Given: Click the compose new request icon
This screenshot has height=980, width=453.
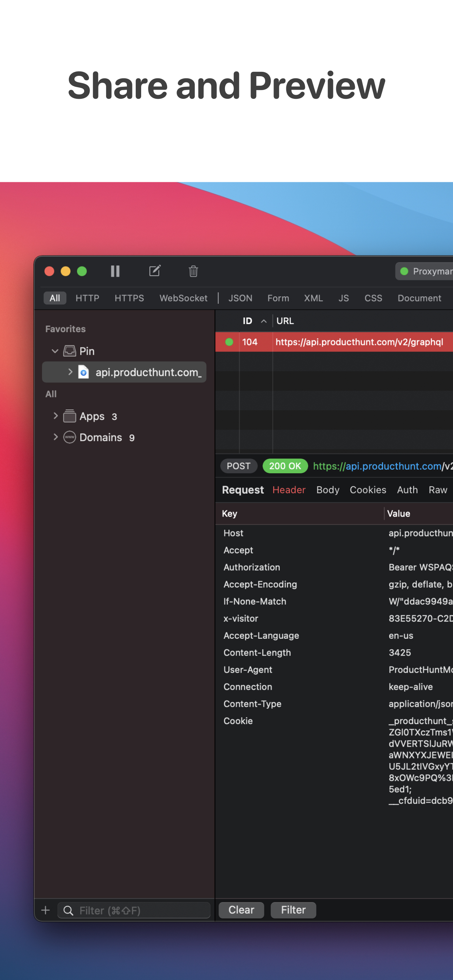Looking at the screenshot, I should [155, 271].
